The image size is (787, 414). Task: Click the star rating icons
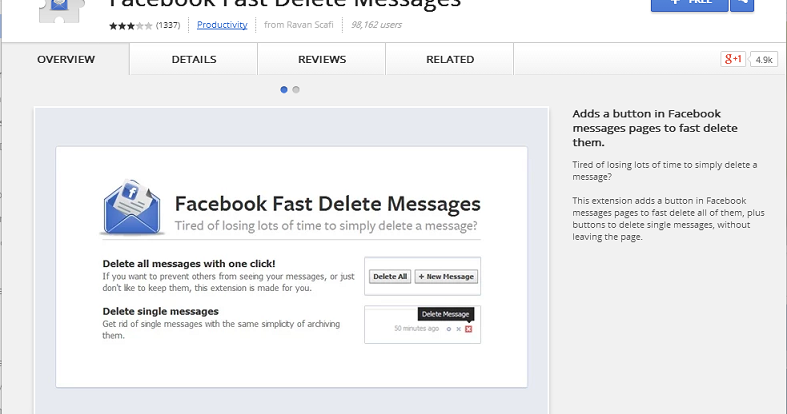tap(131, 25)
